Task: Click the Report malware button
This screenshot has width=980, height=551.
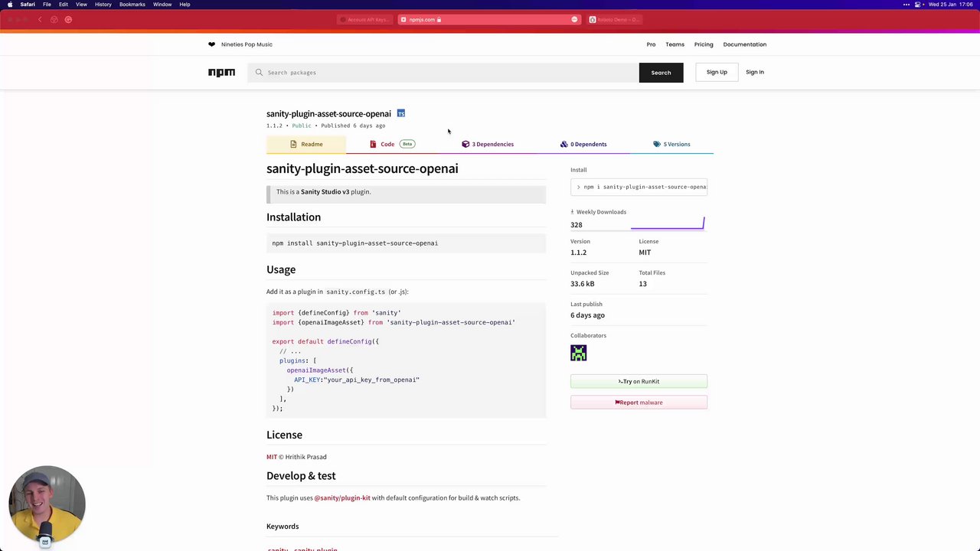Action: (639, 403)
